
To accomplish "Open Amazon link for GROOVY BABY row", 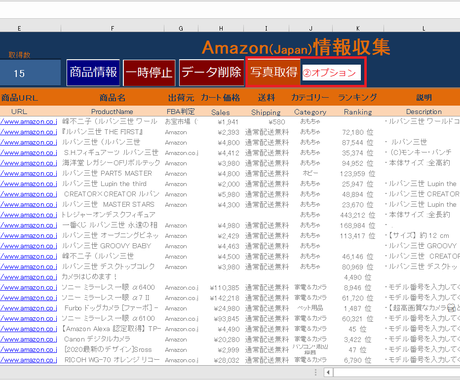I will (29, 246).
